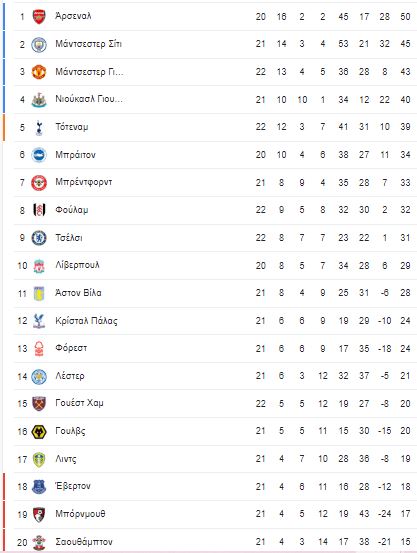The height and width of the screenshot is (553, 417).
Task: Click the Fulham crest icon
Action: pyautogui.click(x=39, y=210)
